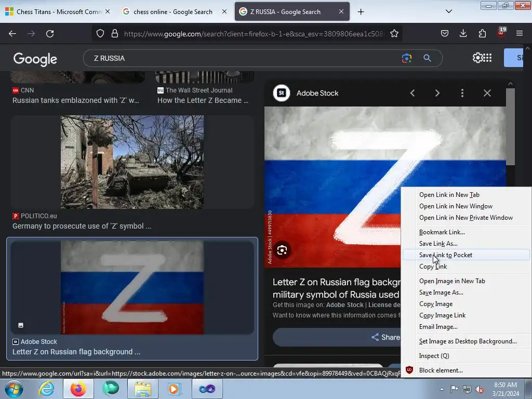Open the Extensions puzzle icon
The image size is (532, 399).
click(482, 33)
